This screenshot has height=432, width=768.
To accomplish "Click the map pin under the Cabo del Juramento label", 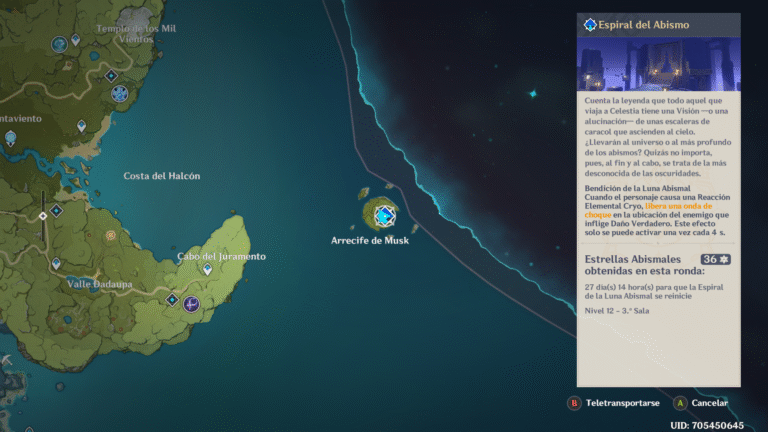I will coord(208,268).
